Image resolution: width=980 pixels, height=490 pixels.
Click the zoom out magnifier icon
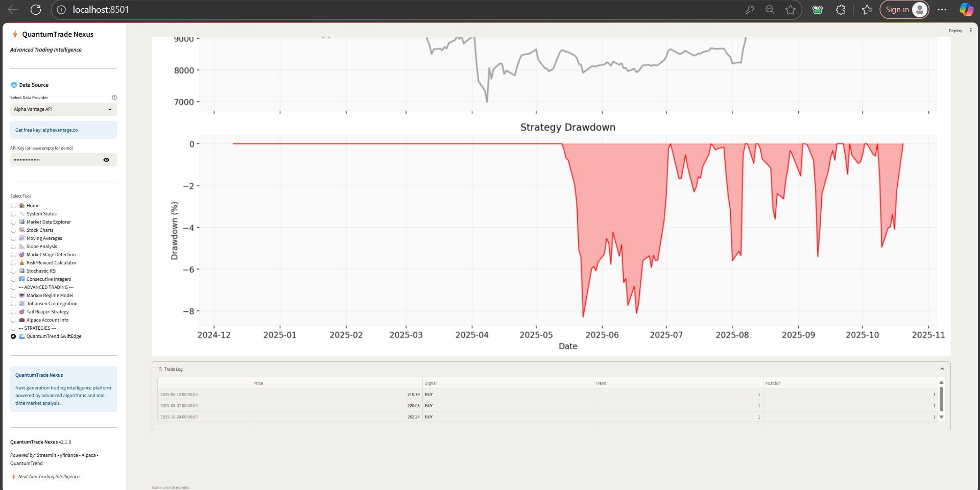click(770, 10)
